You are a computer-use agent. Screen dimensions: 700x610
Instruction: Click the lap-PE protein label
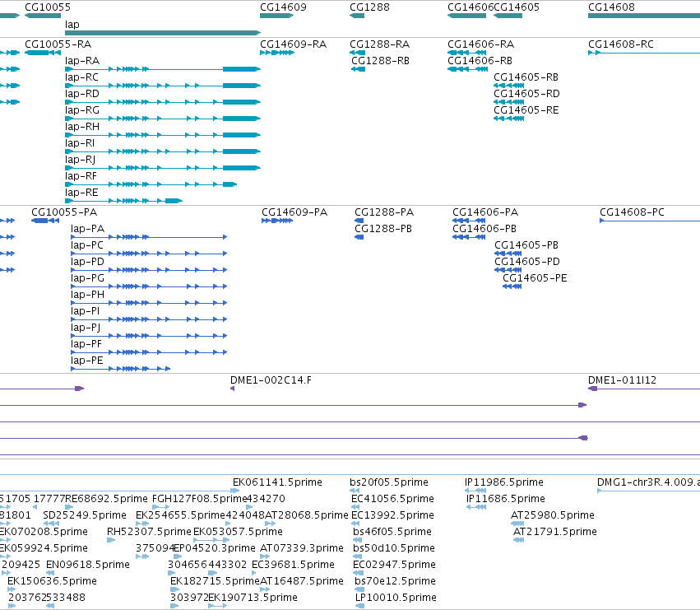point(87,361)
